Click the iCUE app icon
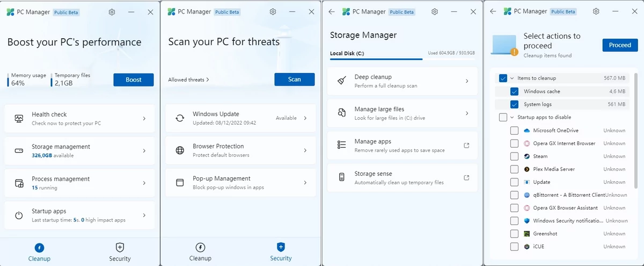Viewport: 644px width, 266px height. click(527, 247)
